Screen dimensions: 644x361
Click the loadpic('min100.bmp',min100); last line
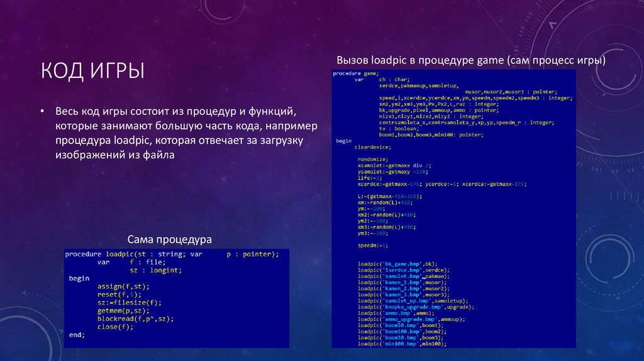click(x=401, y=344)
